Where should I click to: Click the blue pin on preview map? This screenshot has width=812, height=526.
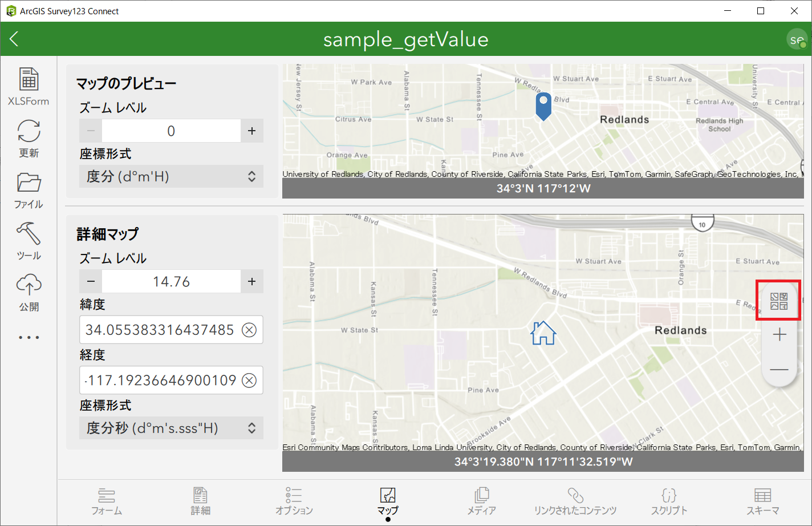pos(543,106)
